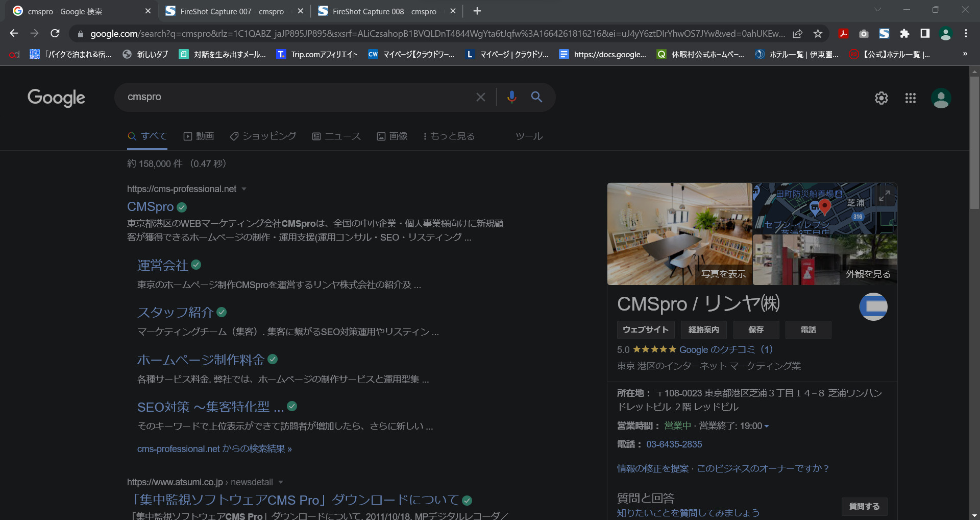Open the cms-professional.net result options arrow
The width and height of the screenshot is (980, 520).
[244, 189]
